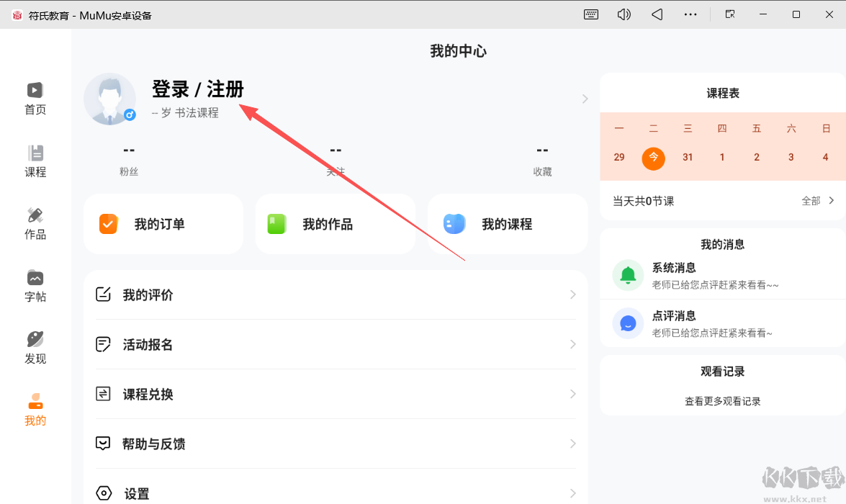Open 我的课程 my courses shortcut

(507, 224)
